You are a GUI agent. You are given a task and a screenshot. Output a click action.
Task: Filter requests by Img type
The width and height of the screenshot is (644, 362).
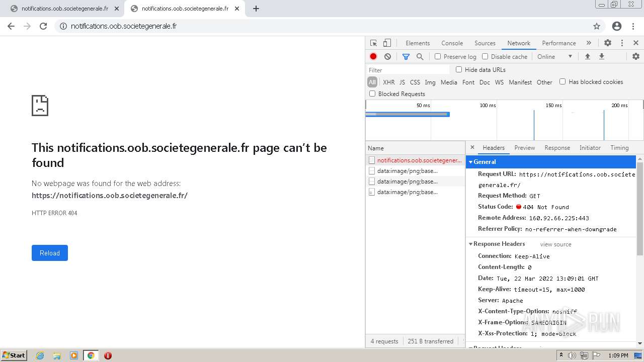pyautogui.click(x=430, y=82)
